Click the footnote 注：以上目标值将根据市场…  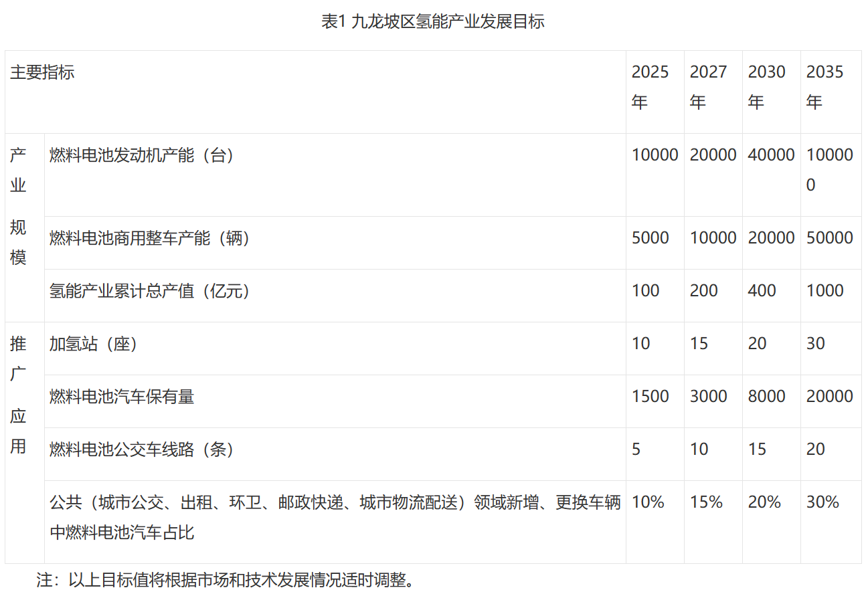point(226,579)
